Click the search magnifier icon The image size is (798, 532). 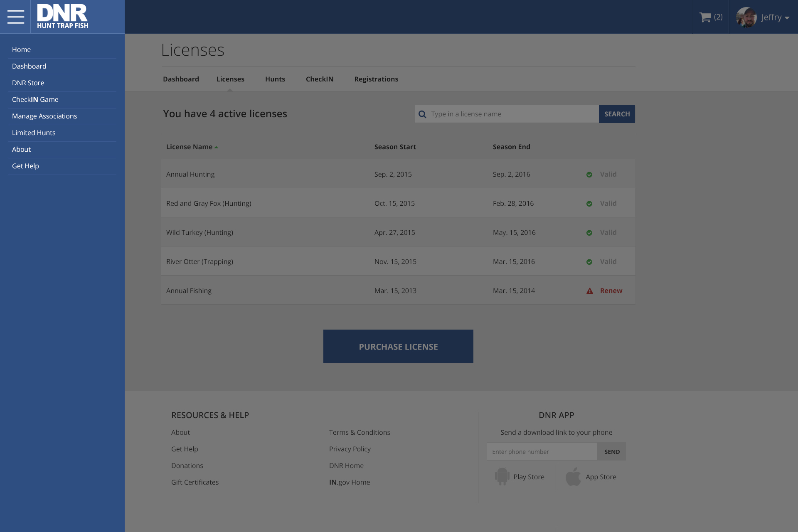(422, 114)
